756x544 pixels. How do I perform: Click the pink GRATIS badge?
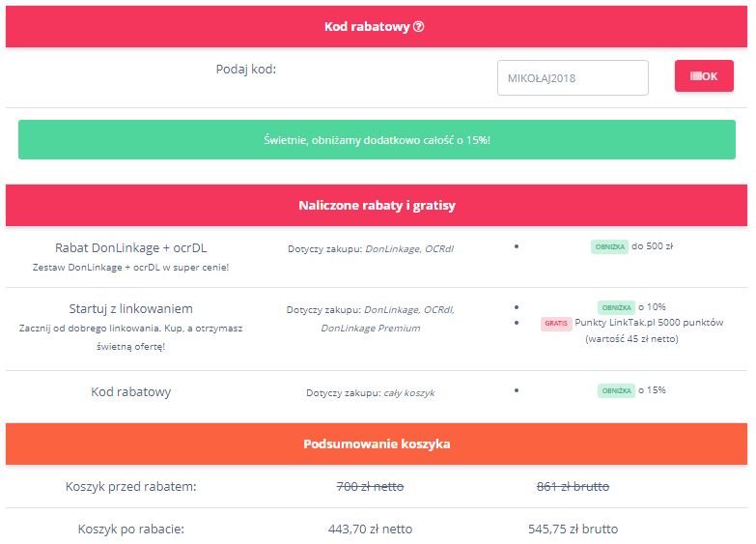pos(556,323)
